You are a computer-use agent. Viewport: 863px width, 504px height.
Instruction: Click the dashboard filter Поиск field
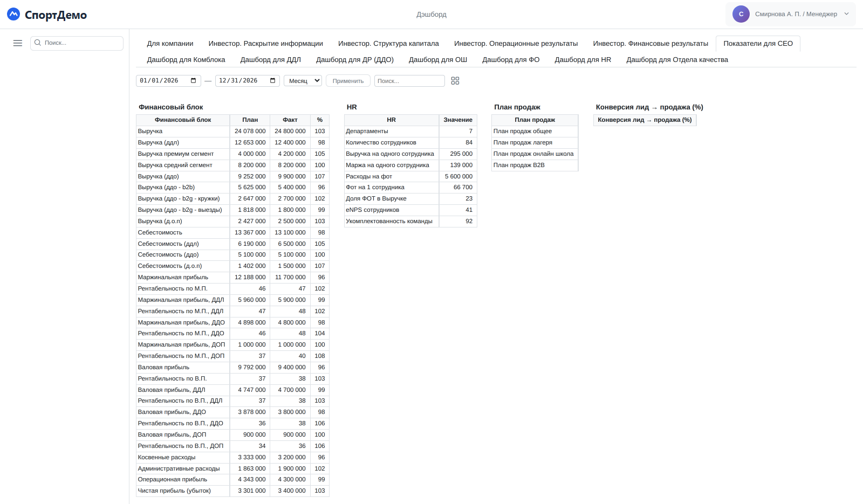[x=409, y=81]
